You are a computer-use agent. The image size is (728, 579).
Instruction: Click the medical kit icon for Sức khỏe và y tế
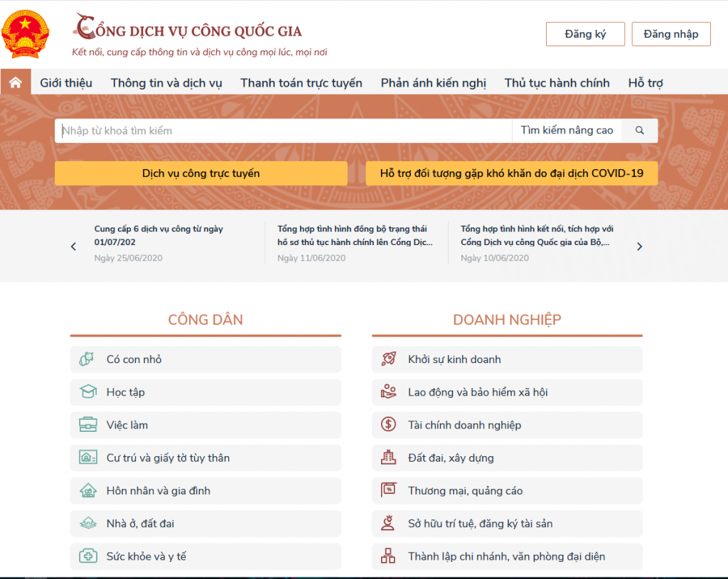point(87,556)
